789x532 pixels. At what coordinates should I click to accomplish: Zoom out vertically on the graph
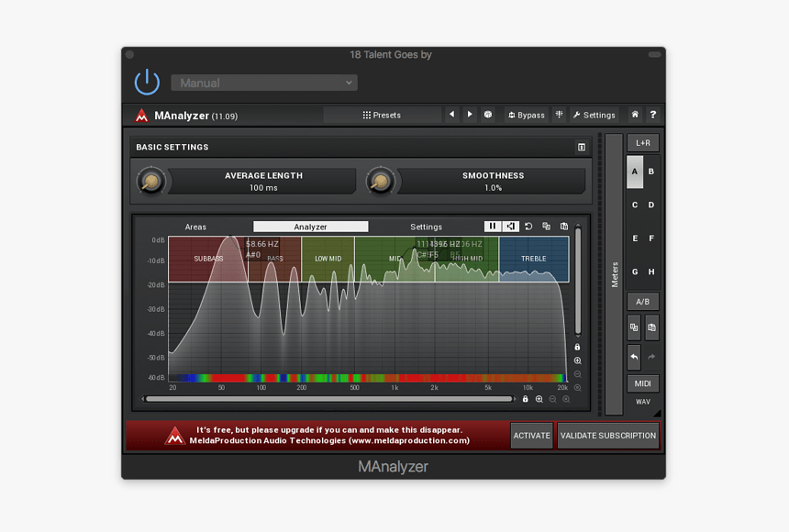pyautogui.click(x=578, y=374)
